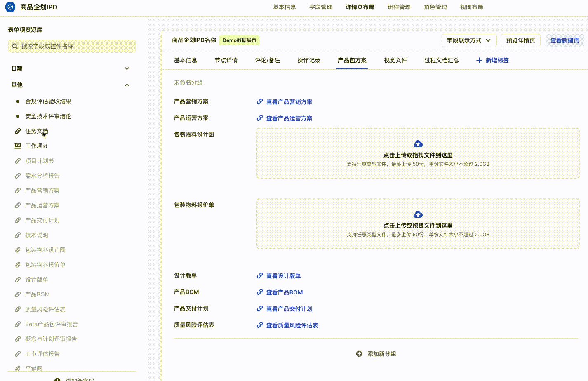Focus the 搜索字段或控件名称 search box

point(76,46)
